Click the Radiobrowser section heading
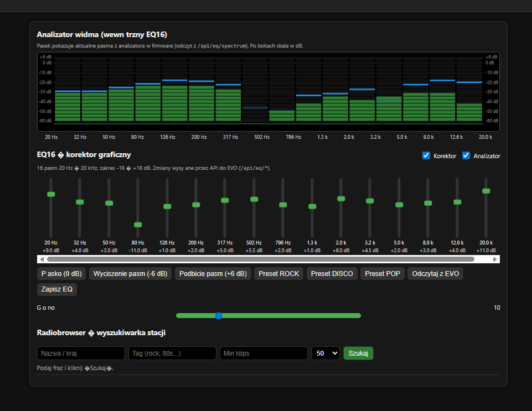 pos(101,332)
